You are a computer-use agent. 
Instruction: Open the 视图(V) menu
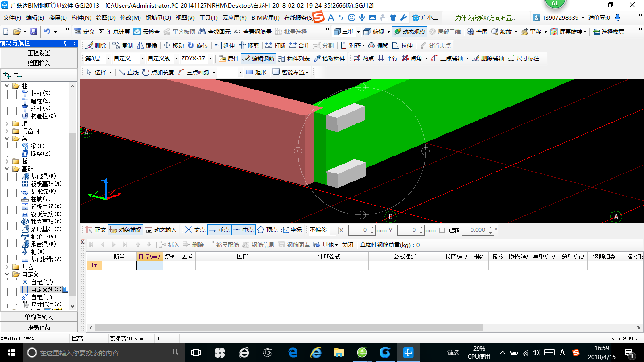185,18
